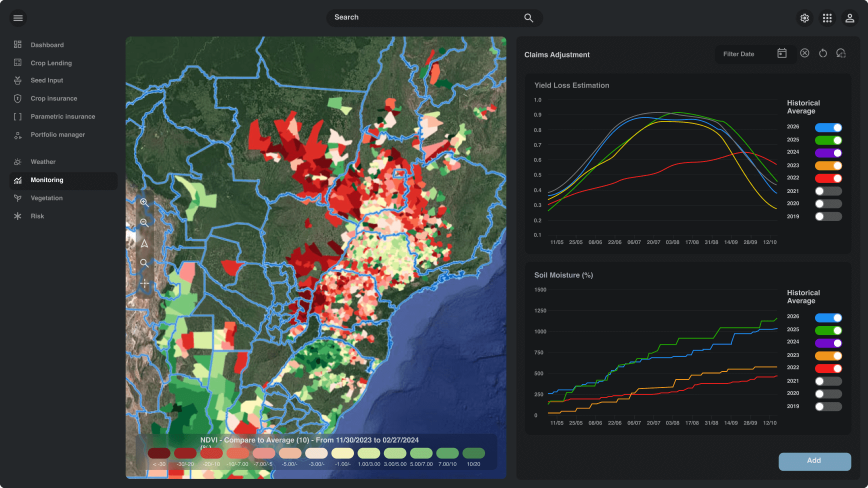Select the Zoom Out tool on the map
868x488 pixels.
click(144, 223)
